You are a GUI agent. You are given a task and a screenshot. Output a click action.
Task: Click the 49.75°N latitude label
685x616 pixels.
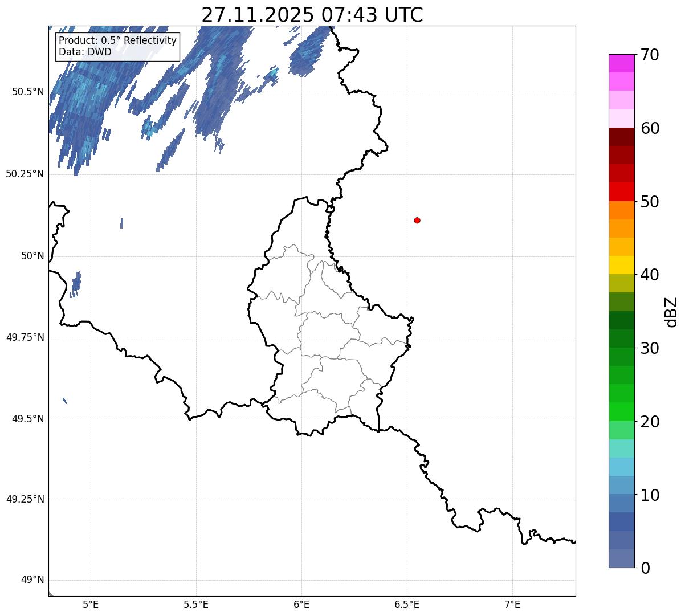pyautogui.click(x=25, y=337)
